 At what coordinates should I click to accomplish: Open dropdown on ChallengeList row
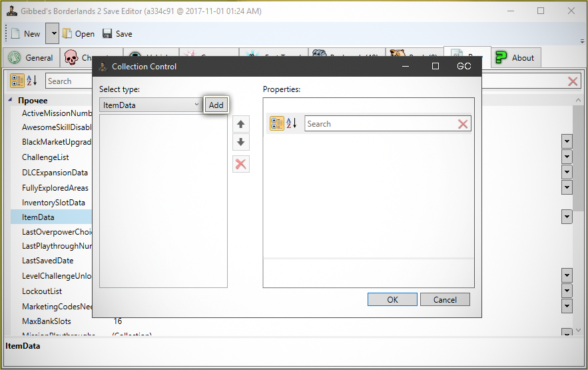click(x=567, y=157)
